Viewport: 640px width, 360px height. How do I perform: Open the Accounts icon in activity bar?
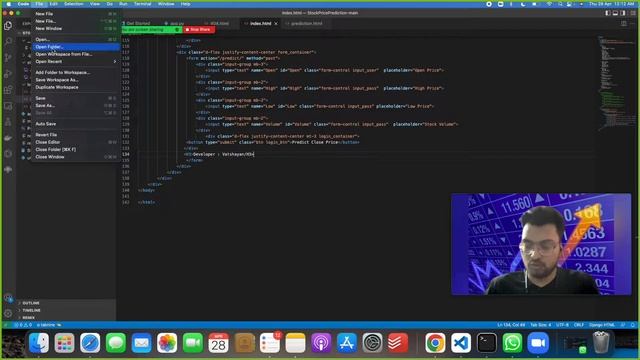click(x=8, y=298)
